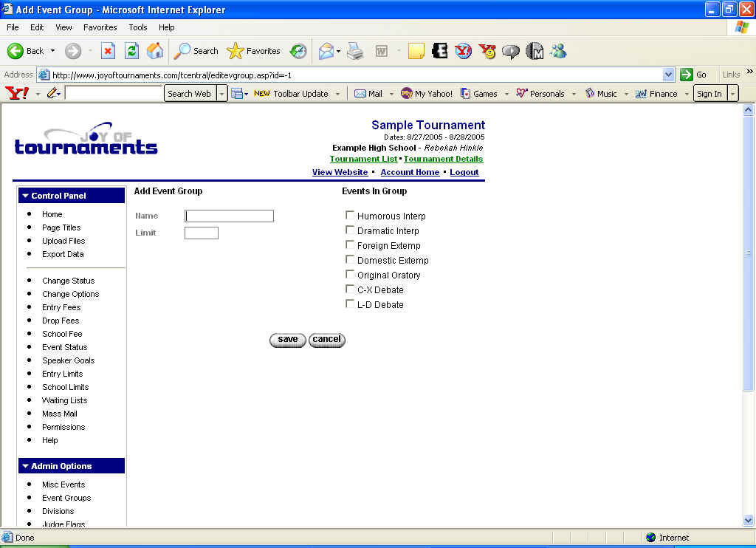Screen dimensions: 756x548
Task: Click the Stop loading icon
Action: click(108, 51)
